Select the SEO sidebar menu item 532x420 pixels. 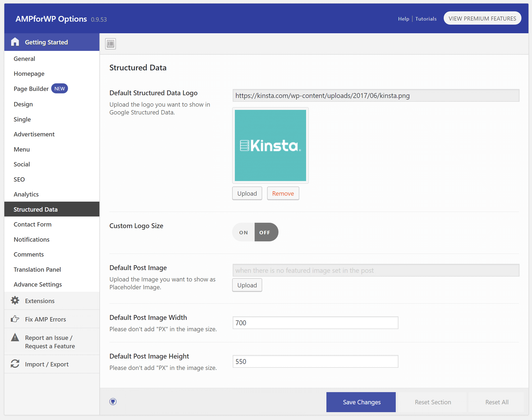tap(20, 179)
